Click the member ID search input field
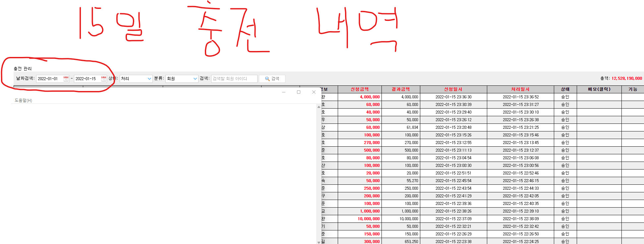 234,79
